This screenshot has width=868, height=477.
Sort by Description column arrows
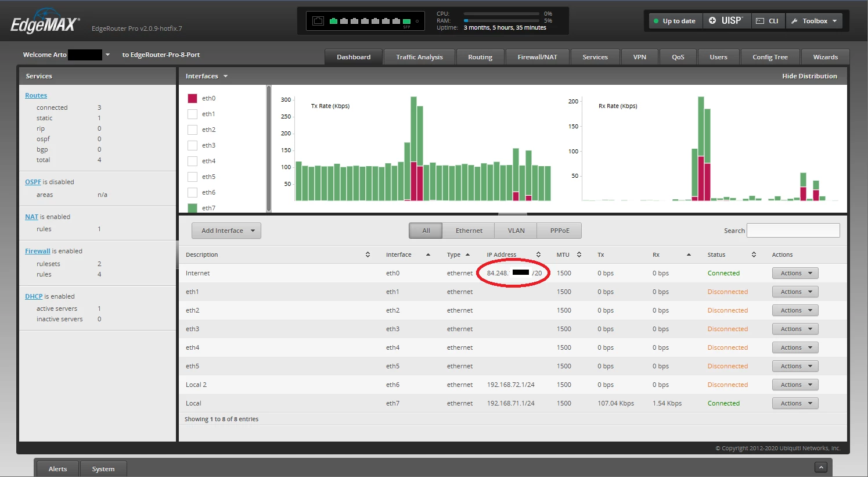368,254
